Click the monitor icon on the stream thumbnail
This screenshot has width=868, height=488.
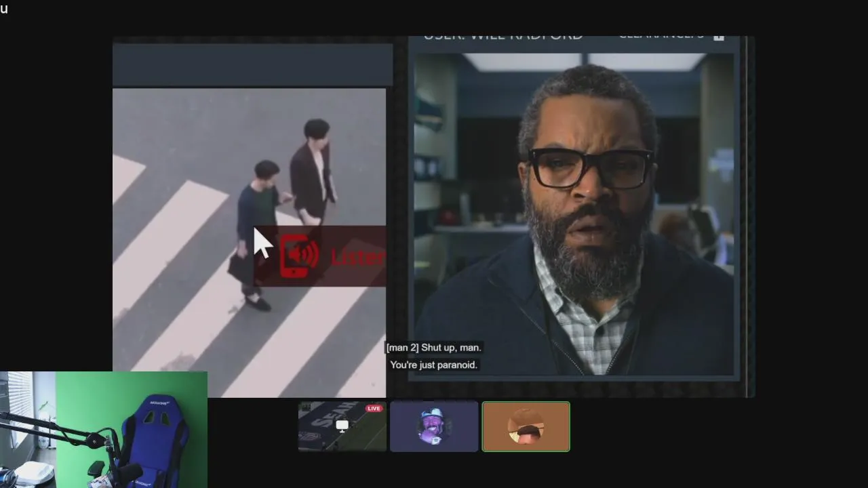pyautogui.click(x=342, y=426)
